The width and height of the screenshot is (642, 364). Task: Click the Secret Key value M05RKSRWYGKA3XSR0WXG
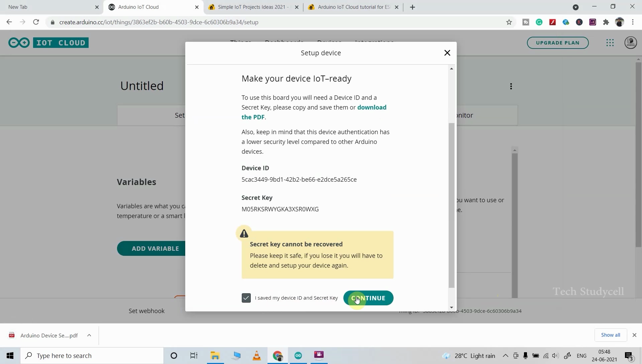[x=280, y=209]
